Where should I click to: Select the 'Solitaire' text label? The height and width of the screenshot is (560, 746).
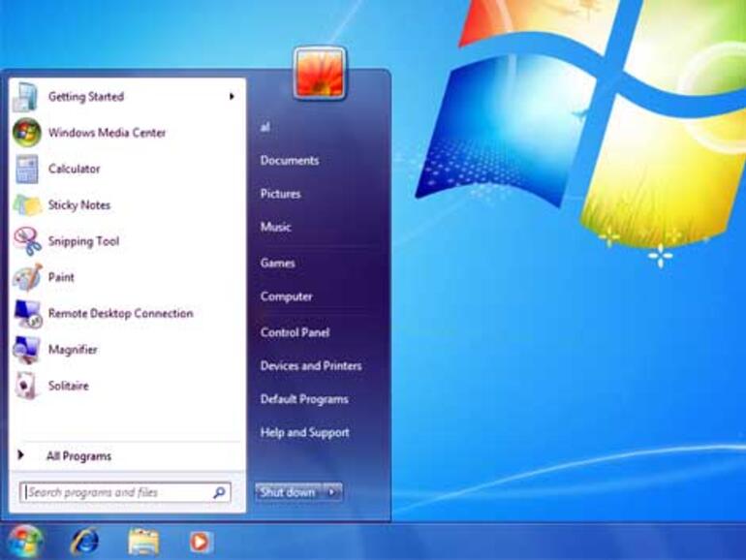click(x=68, y=386)
